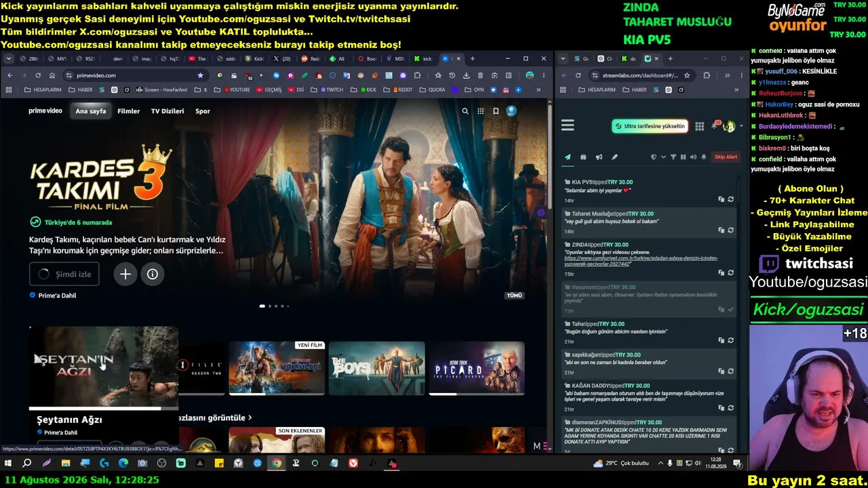Open Prime Video search
This screenshot has width=868, height=488.
click(x=465, y=111)
